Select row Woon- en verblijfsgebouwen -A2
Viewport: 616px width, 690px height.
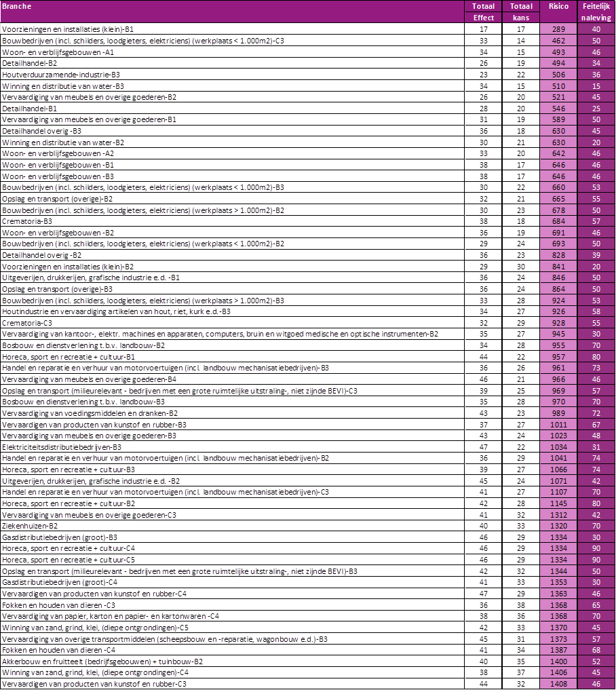tap(307, 153)
